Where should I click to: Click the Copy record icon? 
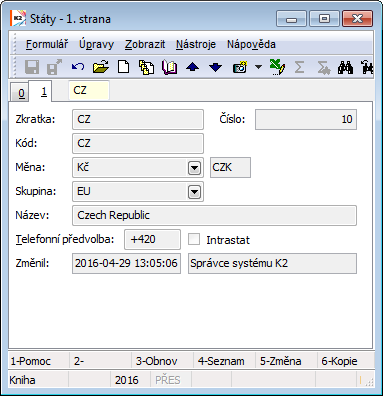point(146,67)
